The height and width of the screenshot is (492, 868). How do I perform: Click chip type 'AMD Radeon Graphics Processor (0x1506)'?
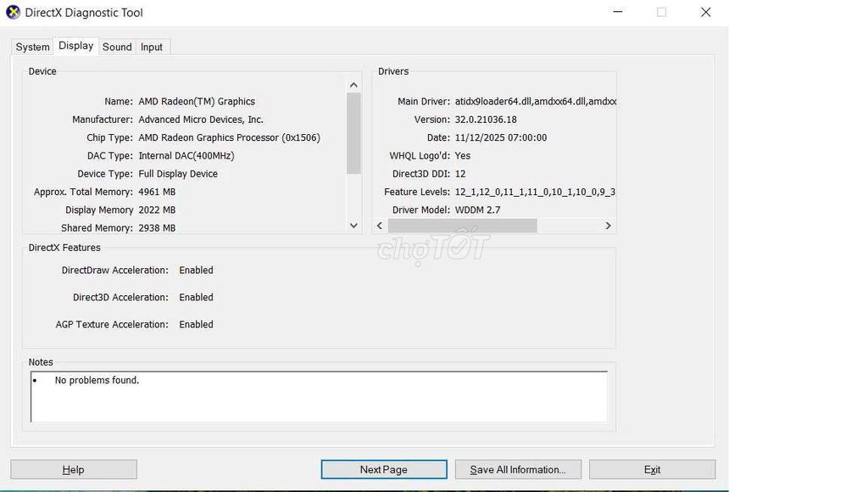click(229, 137)
